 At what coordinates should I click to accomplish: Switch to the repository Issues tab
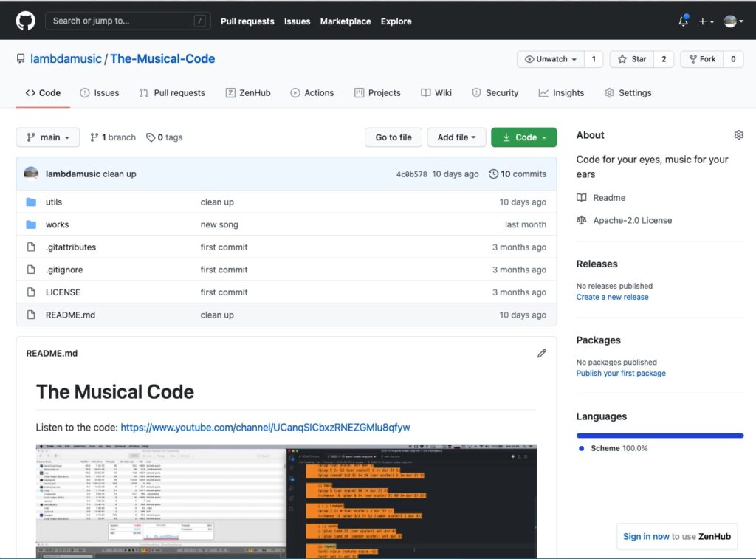pyautogui.click(x=100, y=92)
